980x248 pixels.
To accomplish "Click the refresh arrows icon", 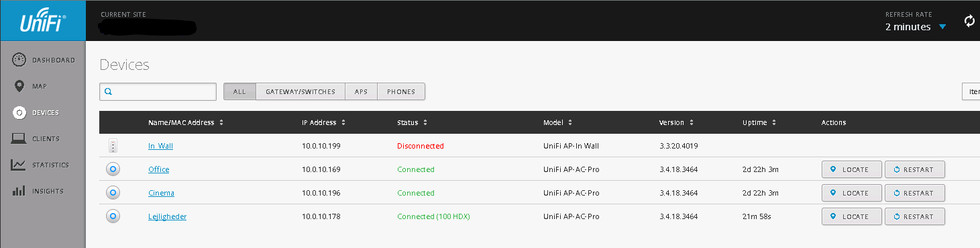I will pos(969,21).
